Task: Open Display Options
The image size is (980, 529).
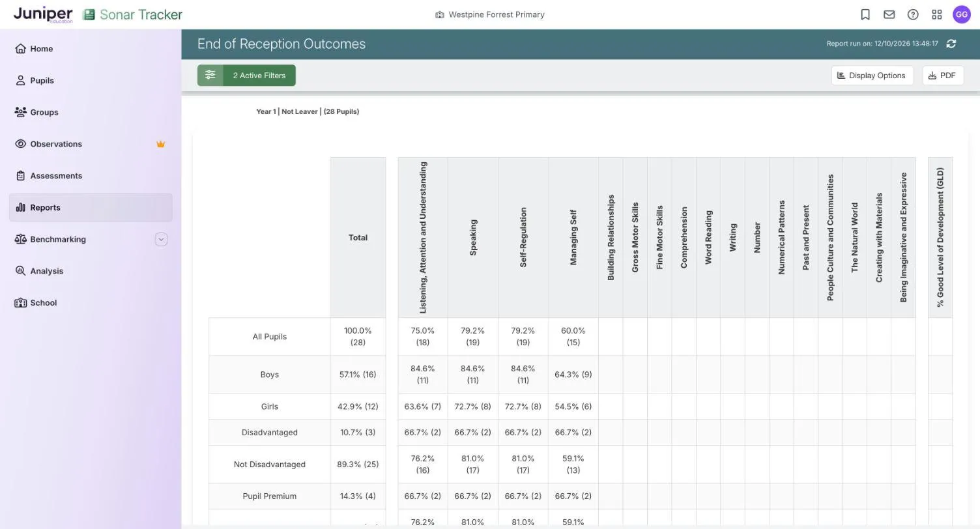Action: pyautogui.click(x=872, y=76)
